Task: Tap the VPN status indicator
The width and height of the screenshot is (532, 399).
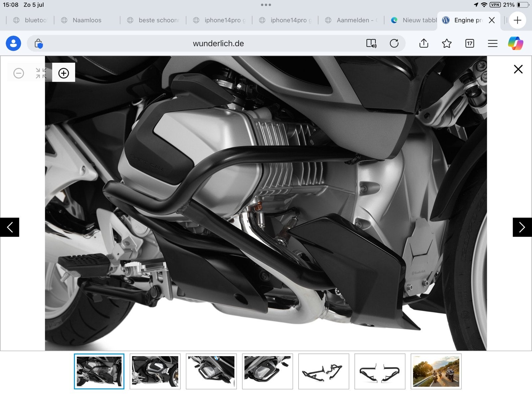Action: [495, 5]
